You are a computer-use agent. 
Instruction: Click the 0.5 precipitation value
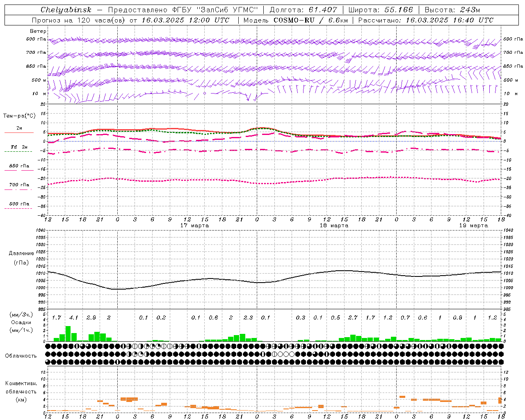click(x=336, y=318)
